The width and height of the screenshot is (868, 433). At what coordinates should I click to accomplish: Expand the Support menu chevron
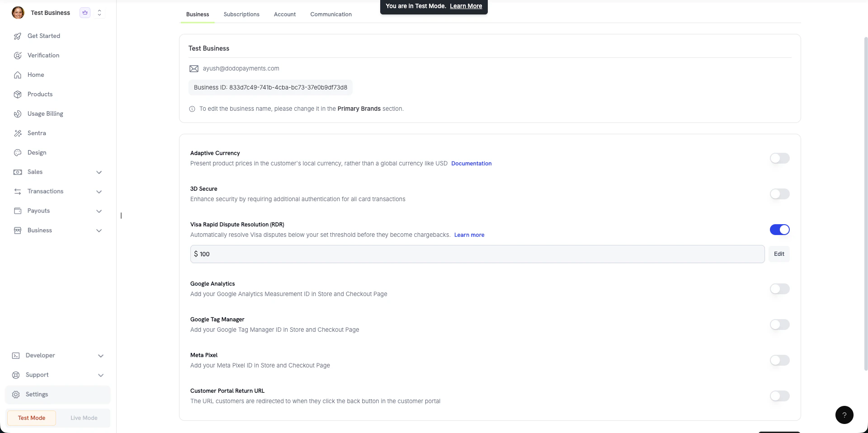tap(101, 375)
